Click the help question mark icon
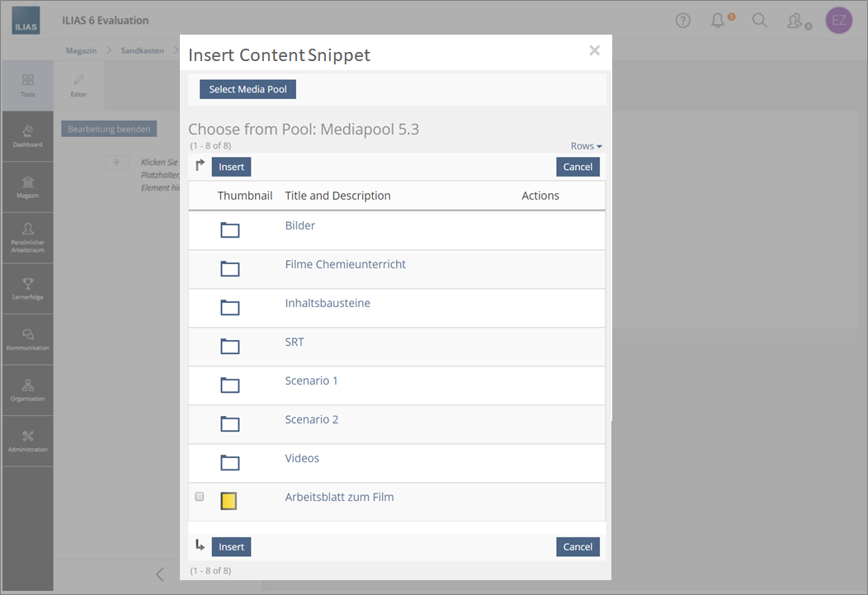The height and width of the screenshot is (595, 868). (x=682, y=21)
